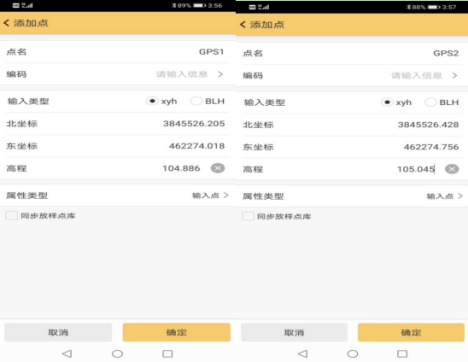Viewport: 468px width, 362px height.
Task: Edit elevation field 104.886
Action: tap(117, 168)
